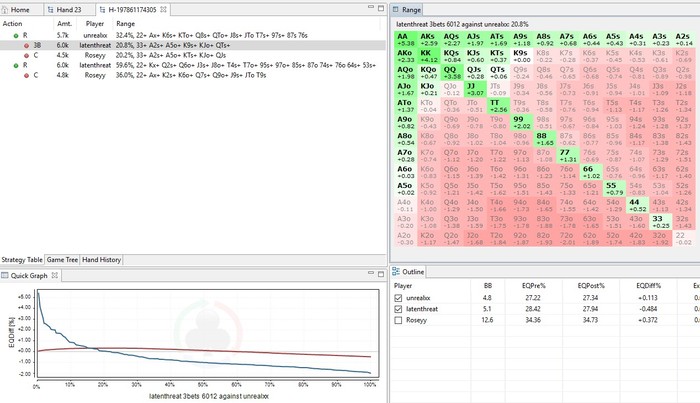
Task: Click the 12.6 BB value for Roseyy
Action: coord(487,320)
